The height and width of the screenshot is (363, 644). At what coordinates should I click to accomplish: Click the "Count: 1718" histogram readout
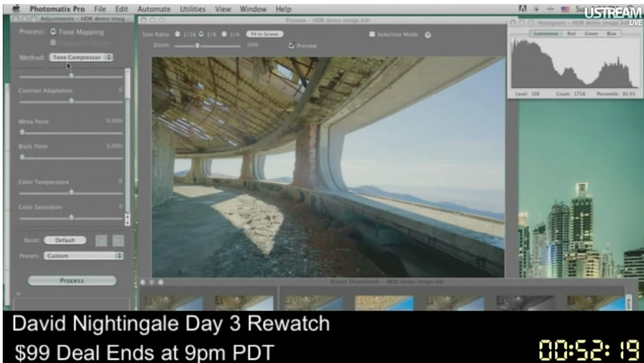570,94
